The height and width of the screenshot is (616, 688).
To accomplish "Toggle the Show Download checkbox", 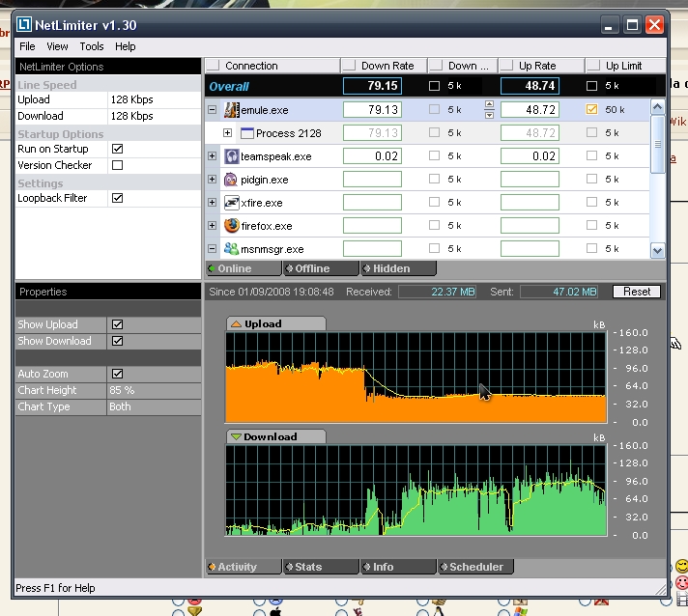I will point(117,341).
